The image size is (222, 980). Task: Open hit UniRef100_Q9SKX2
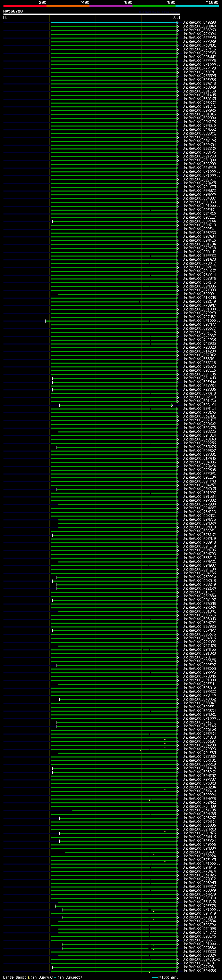tap(199, 103)
